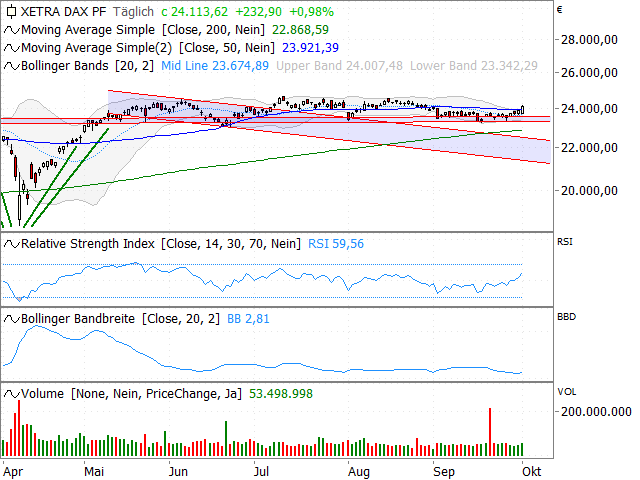
Task: Click the tall red September volume bar
Action: coord(490,432)
